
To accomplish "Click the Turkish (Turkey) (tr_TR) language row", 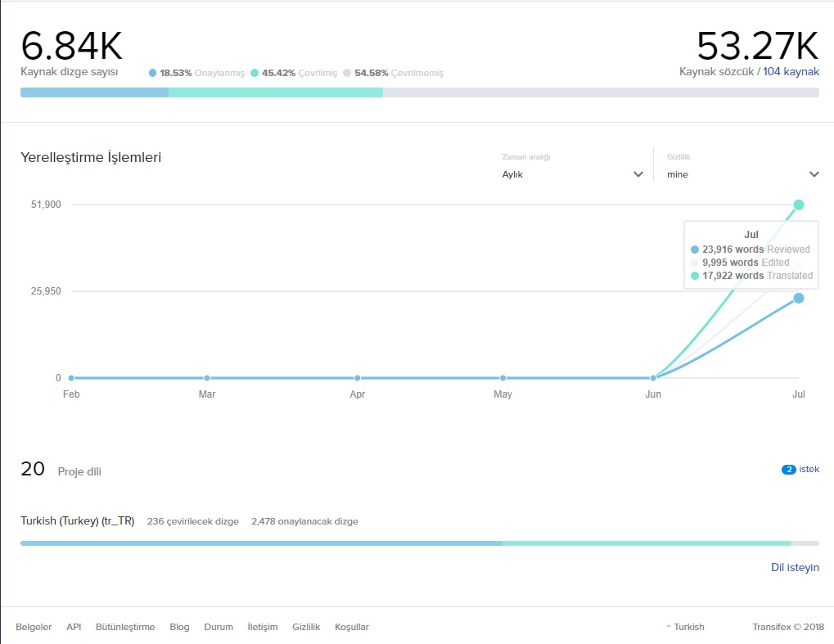I will (x=77, y=521).
